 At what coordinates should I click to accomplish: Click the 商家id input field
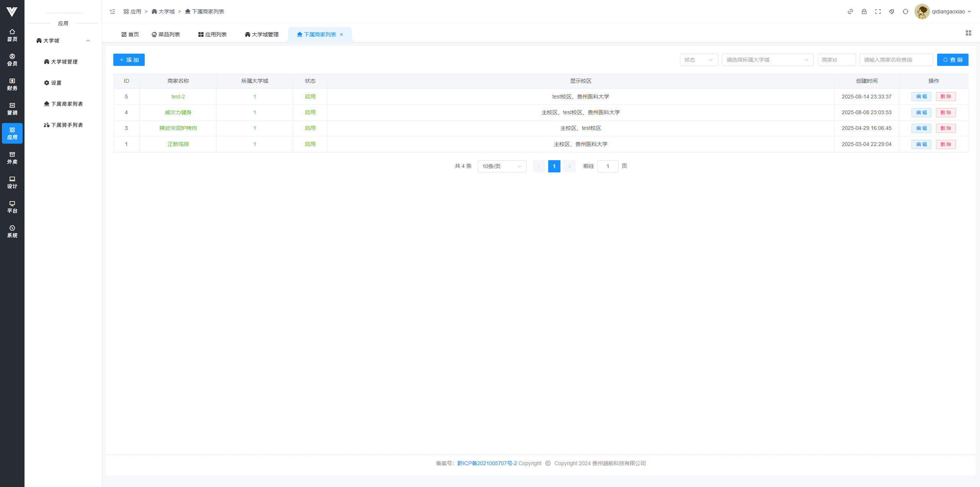pyautogui.click(x=836, y=60)
